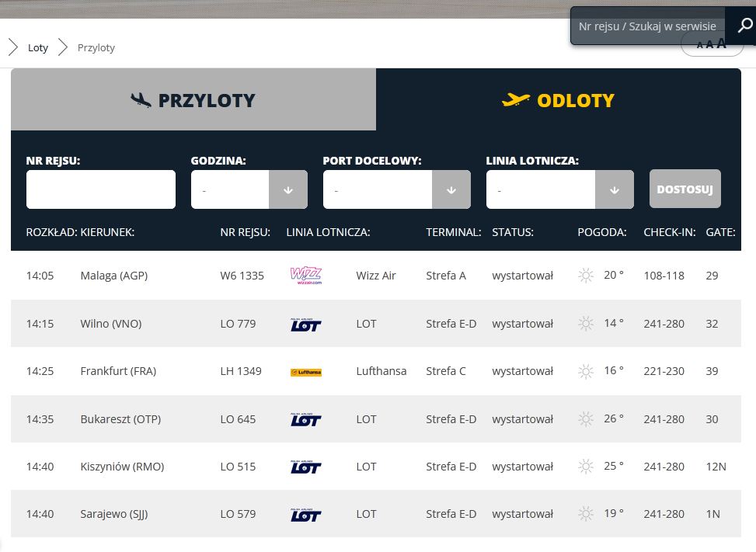
Task: Click the search magnifier icon
Action: (x=744, y=26)
